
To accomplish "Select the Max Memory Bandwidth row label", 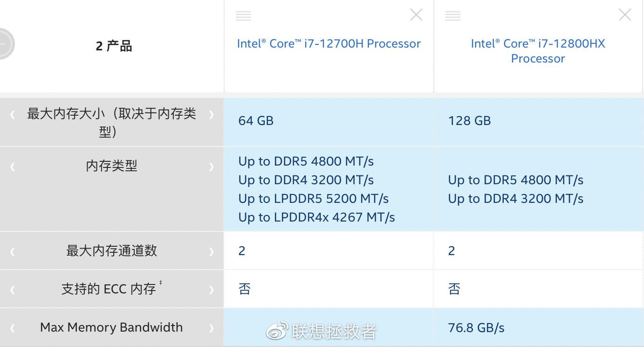I will [x=111, y=327].
